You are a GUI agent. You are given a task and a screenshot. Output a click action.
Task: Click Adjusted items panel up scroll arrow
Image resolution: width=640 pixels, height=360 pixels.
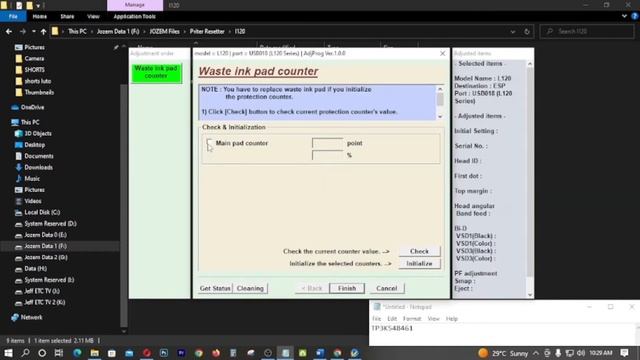pyautogui.click(x=530, y=64)
